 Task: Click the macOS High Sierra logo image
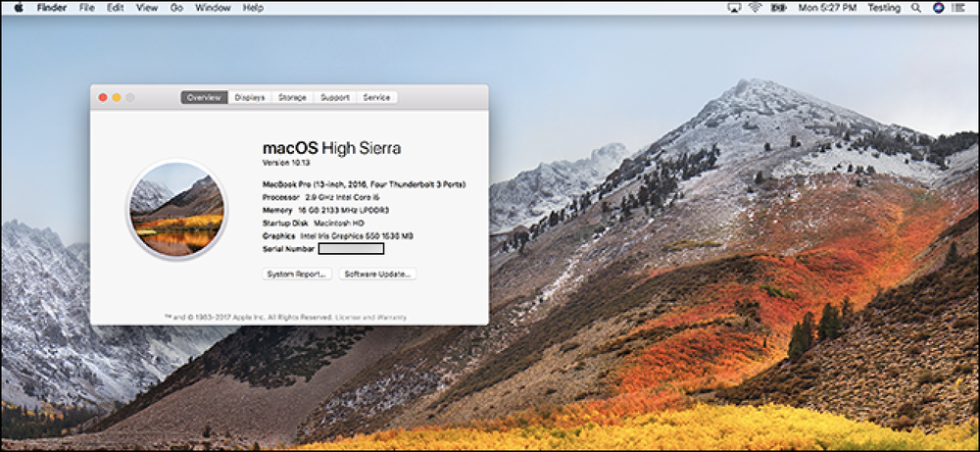click(x=176, y=210)
